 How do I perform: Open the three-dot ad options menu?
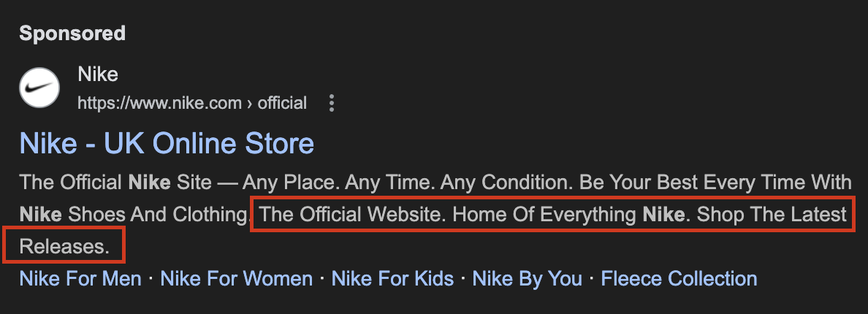[x=332, y=103]
